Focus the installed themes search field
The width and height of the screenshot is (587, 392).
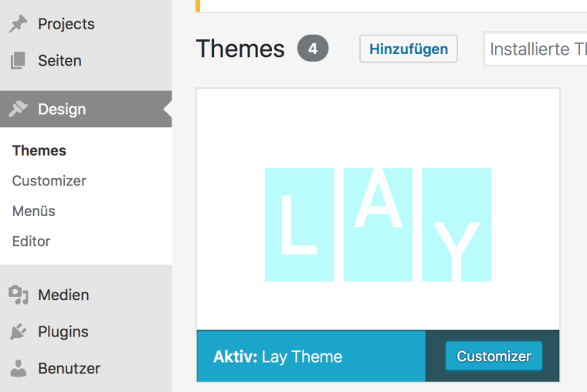[538, 49]
